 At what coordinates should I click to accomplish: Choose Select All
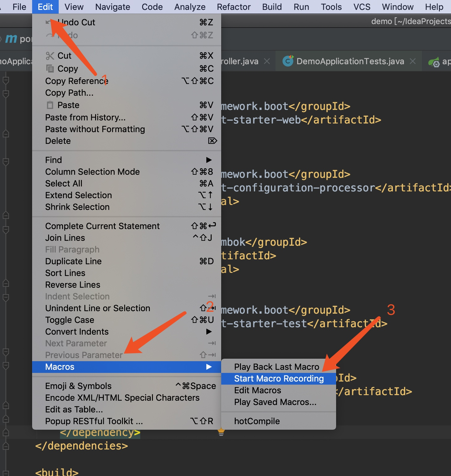click(x=127, y=183)
